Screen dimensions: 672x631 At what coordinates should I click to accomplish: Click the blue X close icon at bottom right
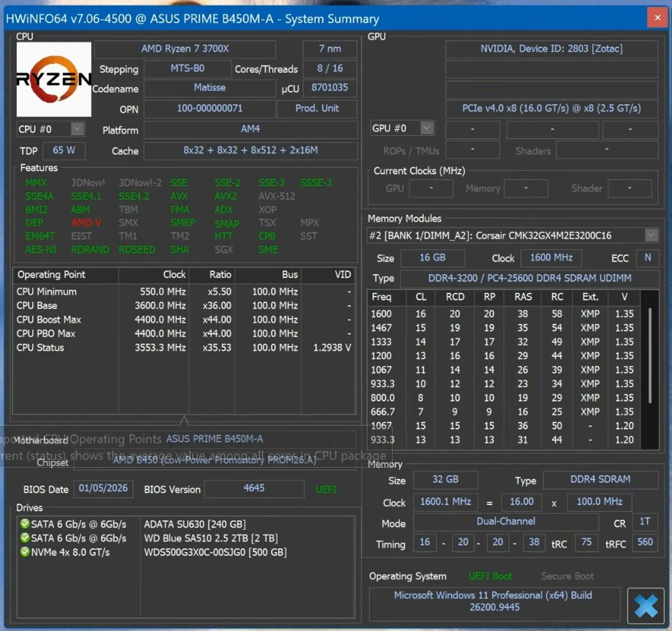[646, 606]
